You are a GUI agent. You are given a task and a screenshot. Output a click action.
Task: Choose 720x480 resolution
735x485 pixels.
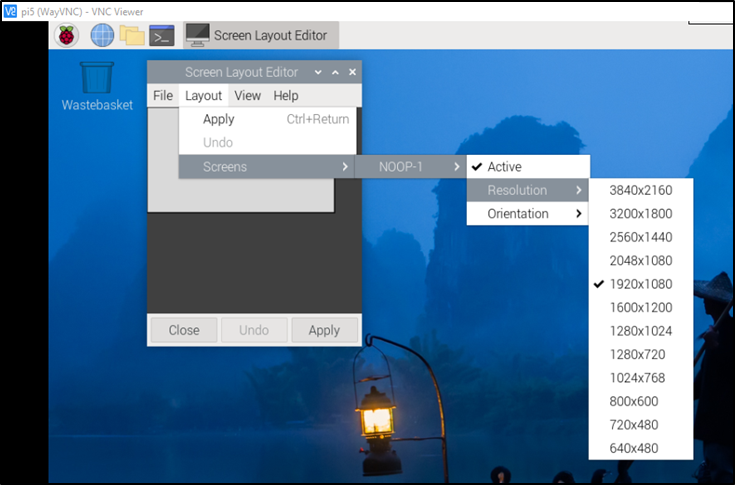pos(641,425)
